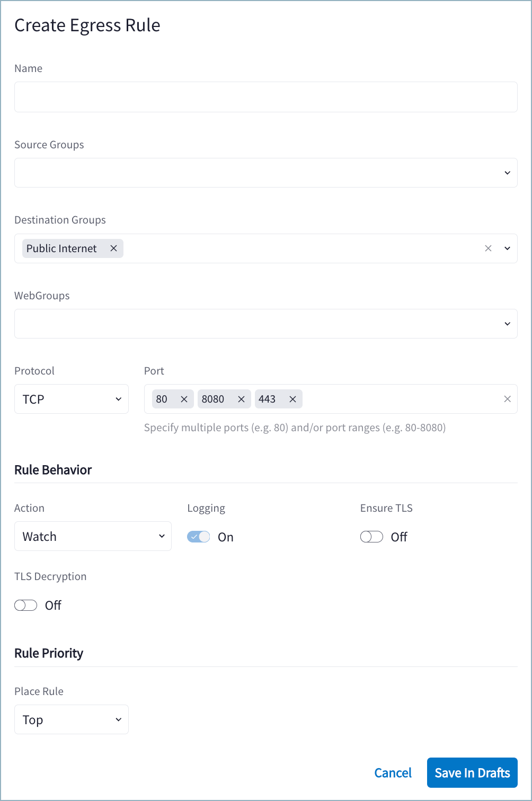Image resolution: width=532 pixels, height=801 pixels.
Task: Click the WebGroups input field
Action: tap(265, 323)
